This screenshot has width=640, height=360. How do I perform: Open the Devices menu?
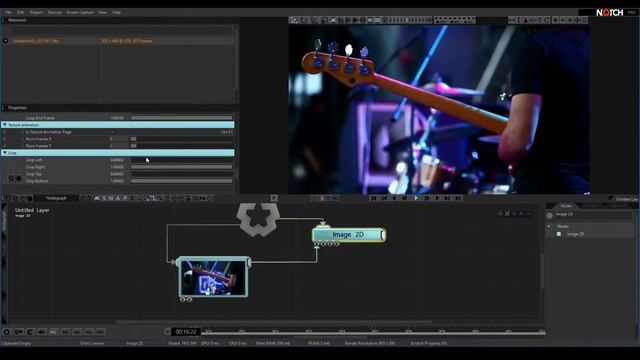(x=55, y=12)
